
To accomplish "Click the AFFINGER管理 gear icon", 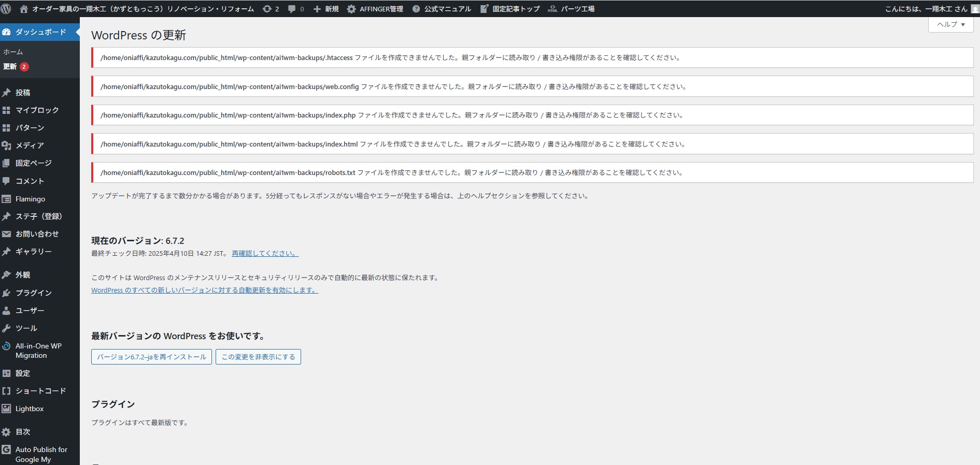I will tap(351, 9).
